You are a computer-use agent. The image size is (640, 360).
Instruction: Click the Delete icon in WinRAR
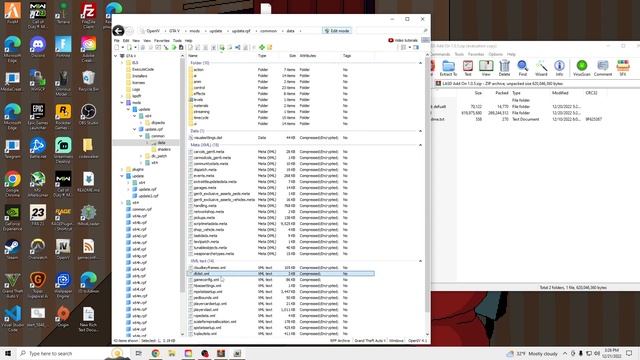(504, 68)
